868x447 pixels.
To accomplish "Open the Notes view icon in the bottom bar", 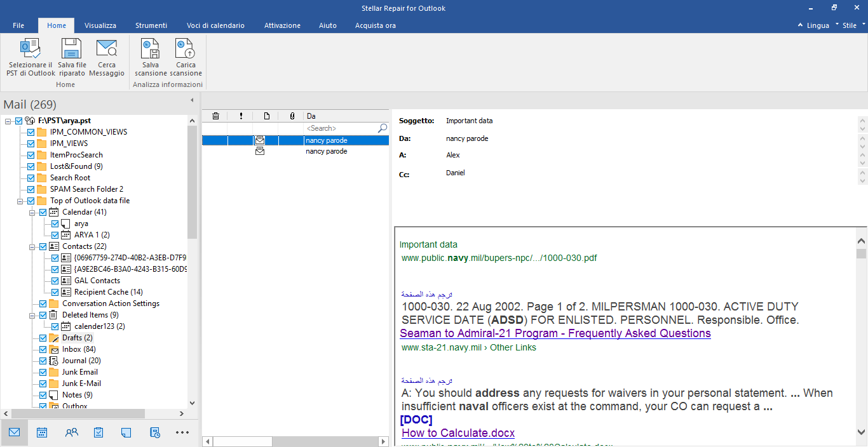I will 126,432.
